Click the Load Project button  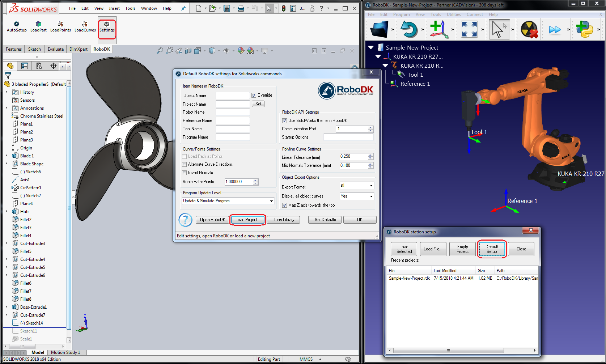click(x=247, y=220)
